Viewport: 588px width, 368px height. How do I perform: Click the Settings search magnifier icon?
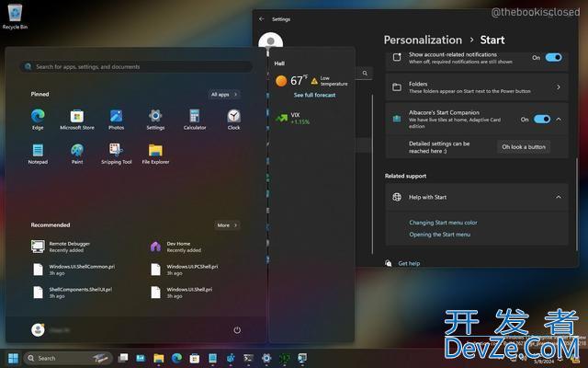coord(365,74)
